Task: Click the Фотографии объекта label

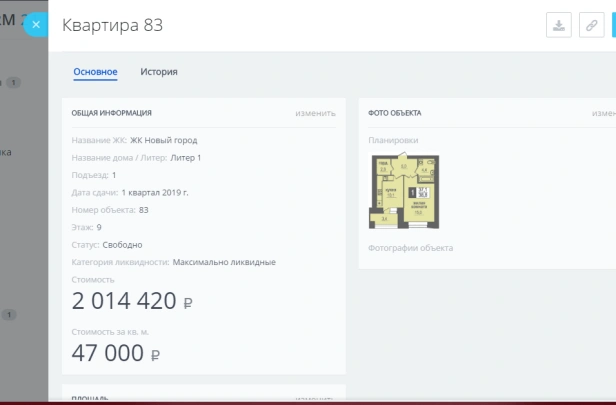Action: pos(410,248)
